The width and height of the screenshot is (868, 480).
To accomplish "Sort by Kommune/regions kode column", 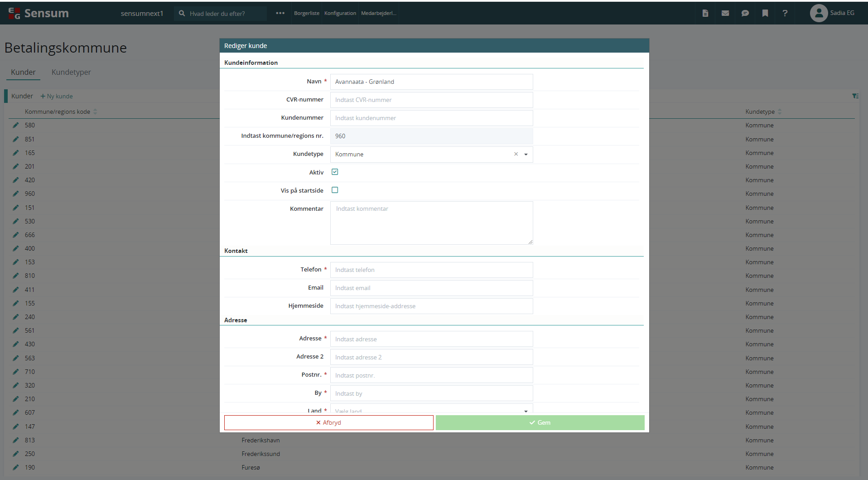I will tap(58, 112).
